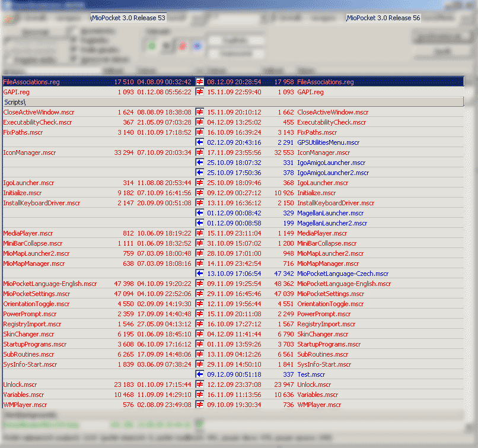Image resolution: width=478 pixels, height=448 pixels.
Task: Click the size value 48 362
Action: tap(284, 283)
